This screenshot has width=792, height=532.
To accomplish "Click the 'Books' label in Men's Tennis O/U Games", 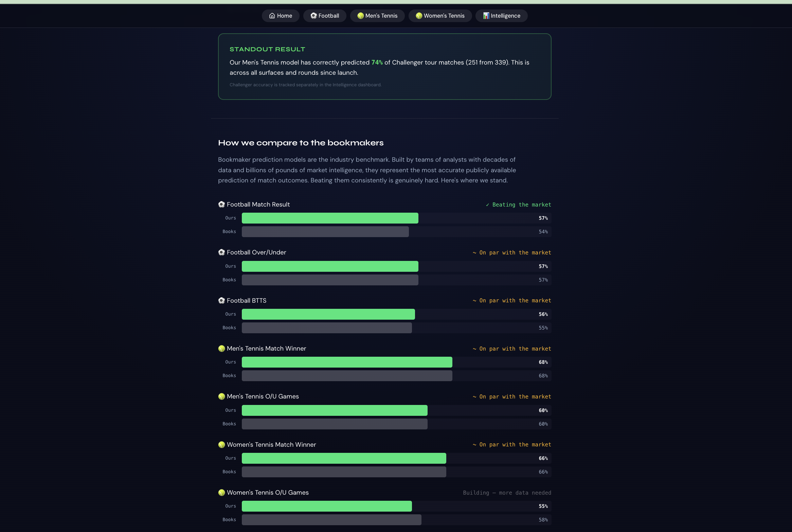I will pos(229,424).
